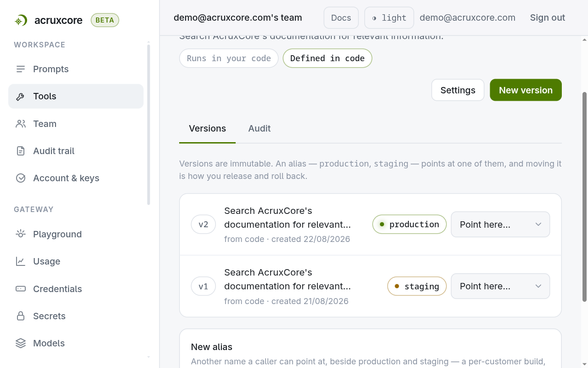
Task: Open Secrets in the sidebar
Action: click(x=76, y=316)
